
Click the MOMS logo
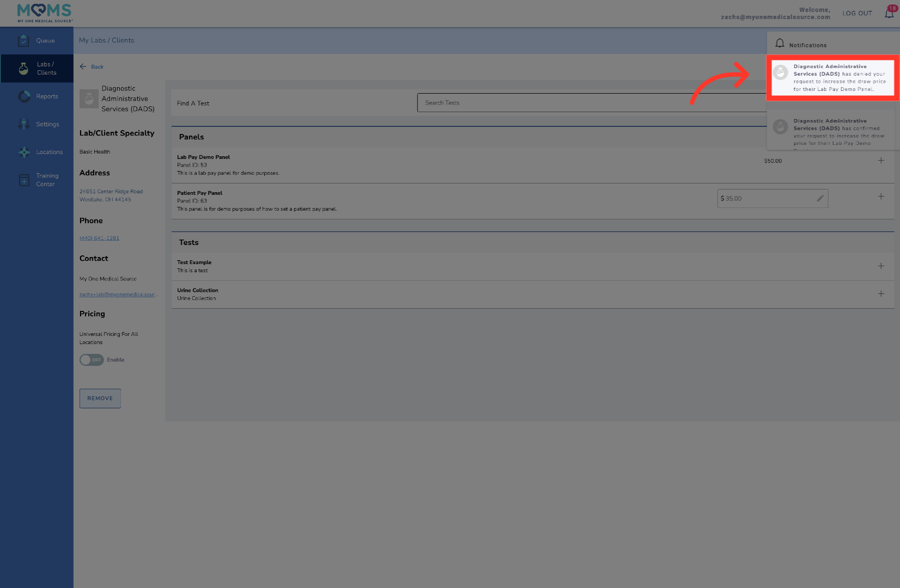[x=44, y=13]
